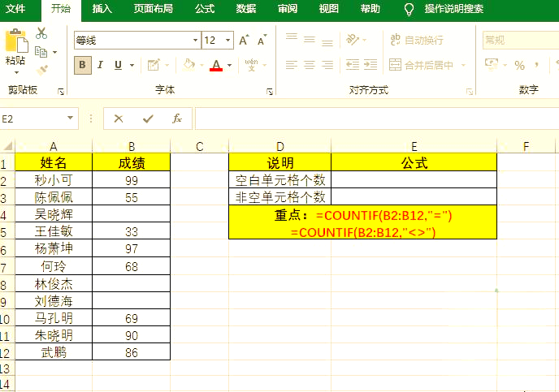Click Increase Indent icon
The image size is (559, 392).
(x=370, y=65)
